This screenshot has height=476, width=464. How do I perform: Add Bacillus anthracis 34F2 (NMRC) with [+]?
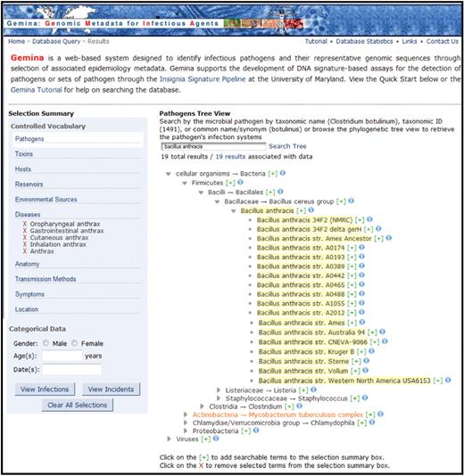point(360,220)
